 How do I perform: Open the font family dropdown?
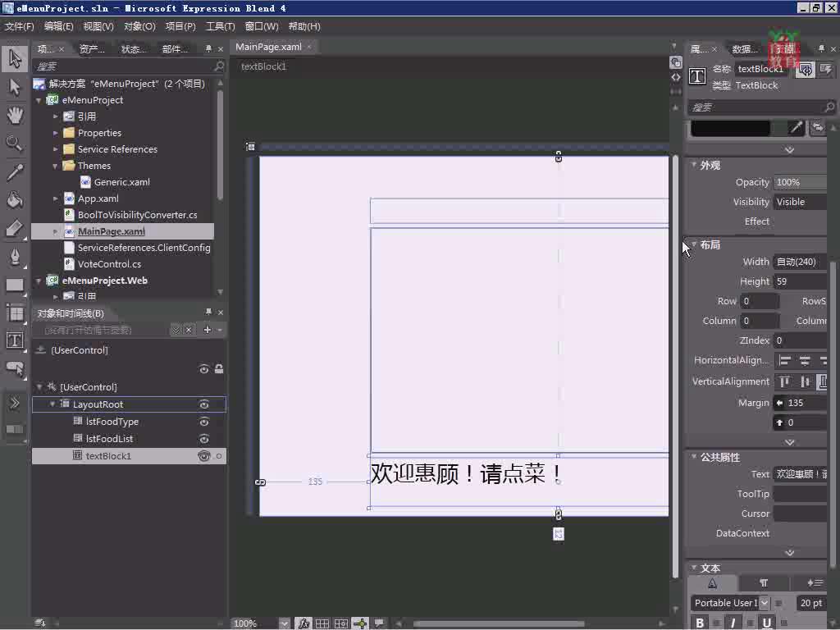point(765,603)
